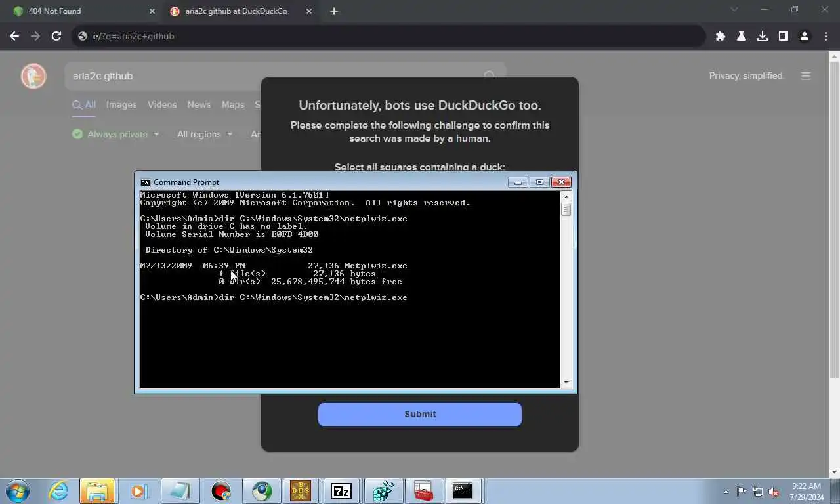Image resolution: width=840 pixels, height=504 pixels.
Task: Open the browser extensions puzzle icon
Action: [x=721, y=36]
